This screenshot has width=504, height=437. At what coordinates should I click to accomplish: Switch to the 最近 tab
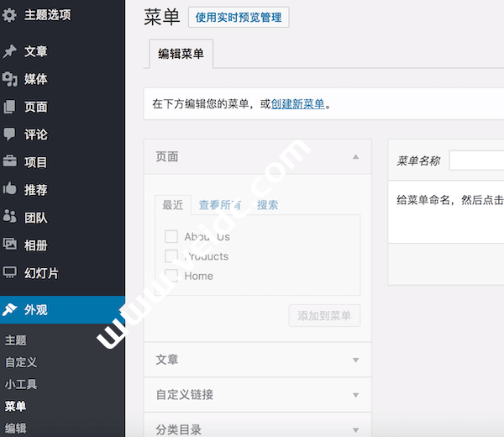click(x=173, y=205)
